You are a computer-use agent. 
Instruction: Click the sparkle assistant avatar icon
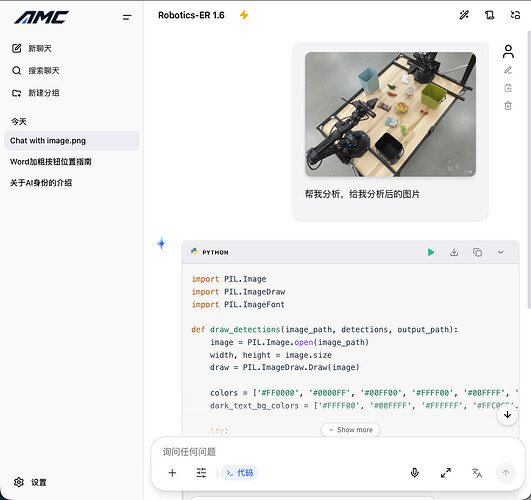coord(162,243)
